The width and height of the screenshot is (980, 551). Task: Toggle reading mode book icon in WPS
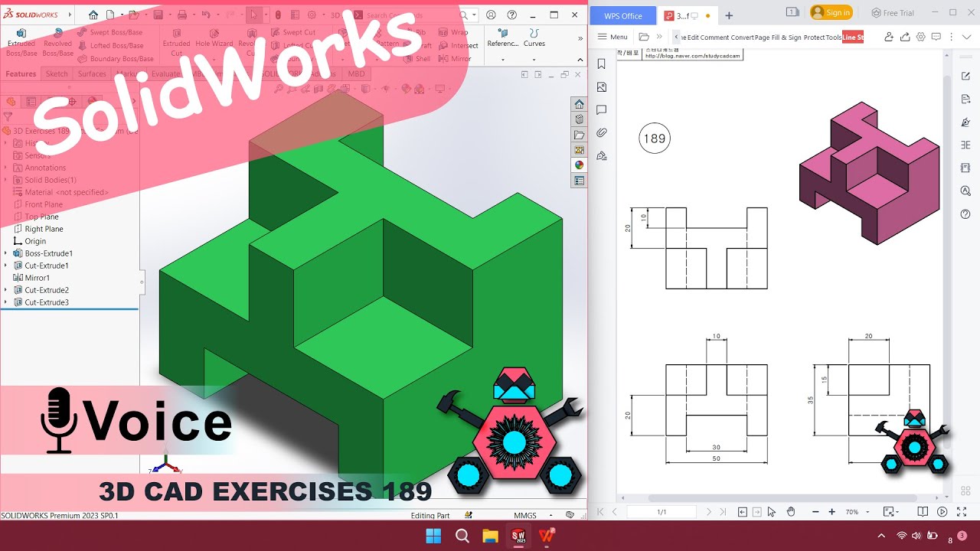[923, 511]
